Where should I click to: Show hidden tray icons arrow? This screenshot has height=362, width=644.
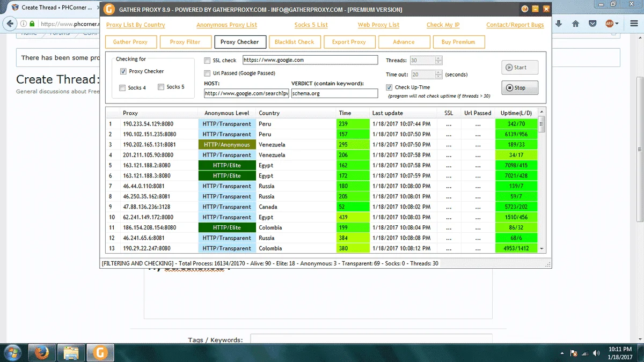coord(562,353)
